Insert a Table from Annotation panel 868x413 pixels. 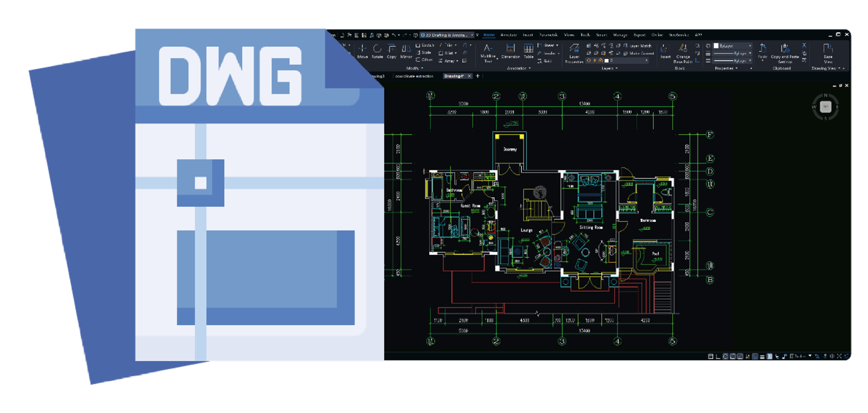point(528,52)
